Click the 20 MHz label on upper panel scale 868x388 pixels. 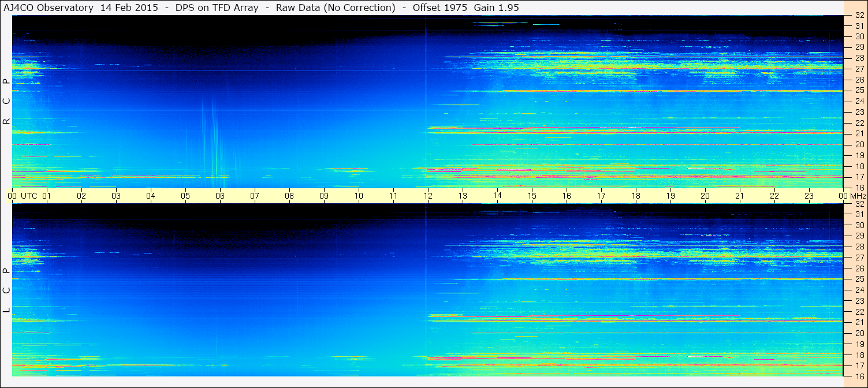pyautogui.click(x=859, y=144)
